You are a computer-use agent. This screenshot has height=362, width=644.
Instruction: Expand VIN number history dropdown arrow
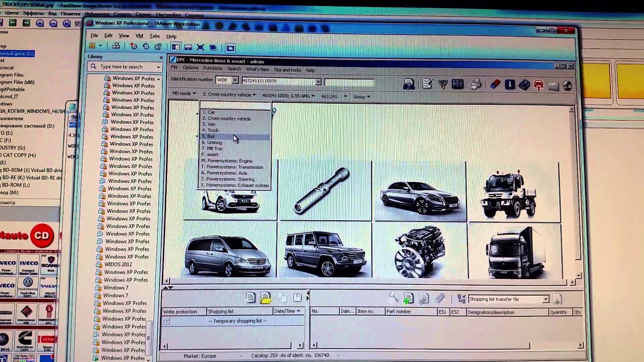click(x=318, y=81)
